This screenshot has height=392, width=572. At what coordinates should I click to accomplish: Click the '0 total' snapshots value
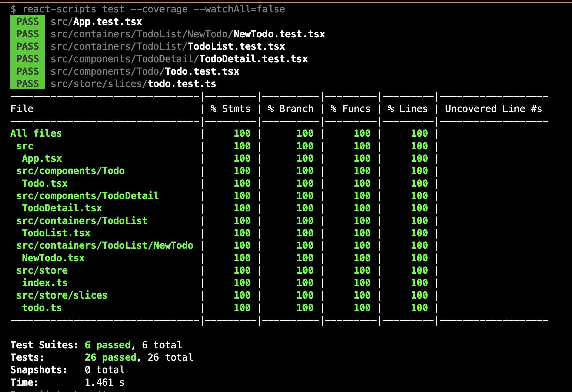click(x=105, y=370)
